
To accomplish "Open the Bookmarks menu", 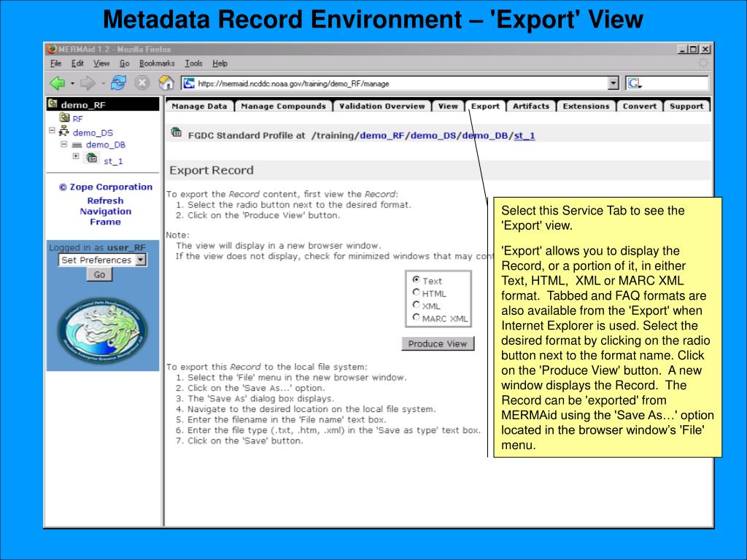I will [157, 63].
